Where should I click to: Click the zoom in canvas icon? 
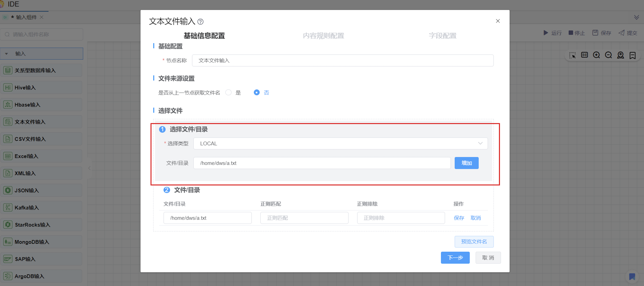(x=596, y=55)
